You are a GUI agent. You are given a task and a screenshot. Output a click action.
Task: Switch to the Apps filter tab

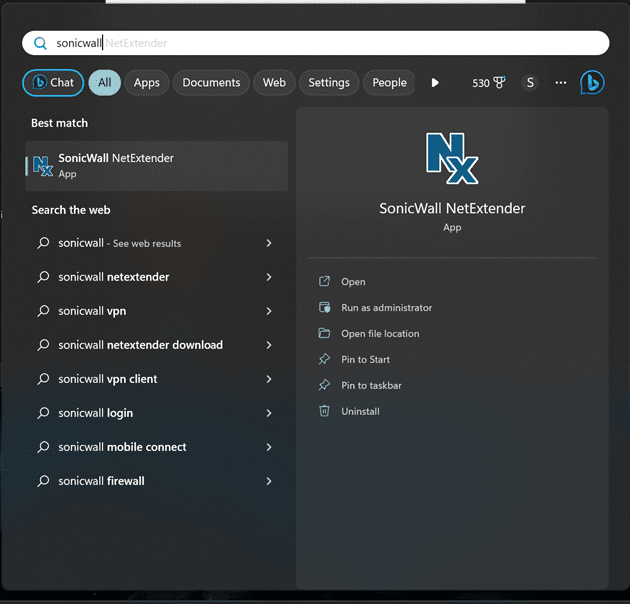(147, 83)
